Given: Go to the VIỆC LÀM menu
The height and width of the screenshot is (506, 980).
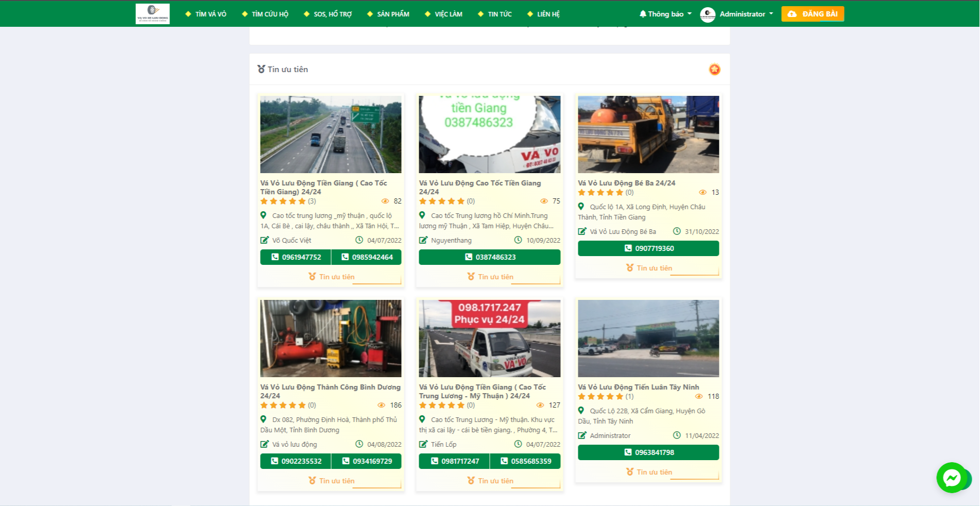Looking at the screenshot, I should click(443, 14).
